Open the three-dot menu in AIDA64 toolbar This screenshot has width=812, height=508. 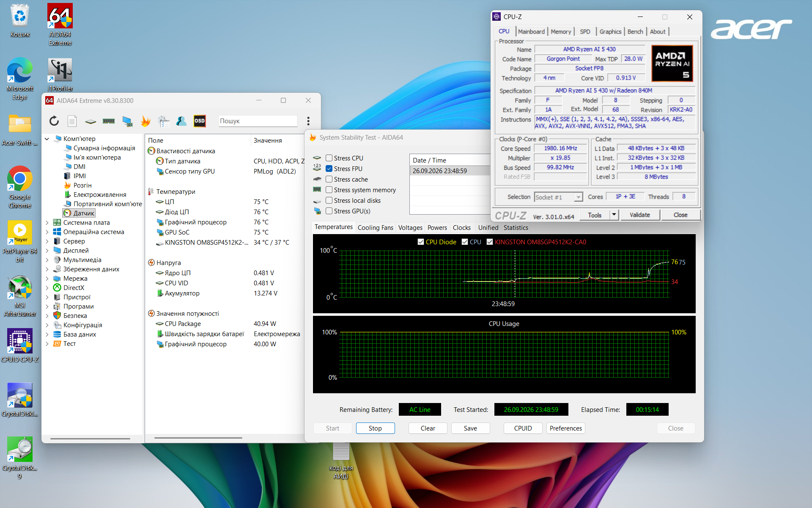point(308,121)
